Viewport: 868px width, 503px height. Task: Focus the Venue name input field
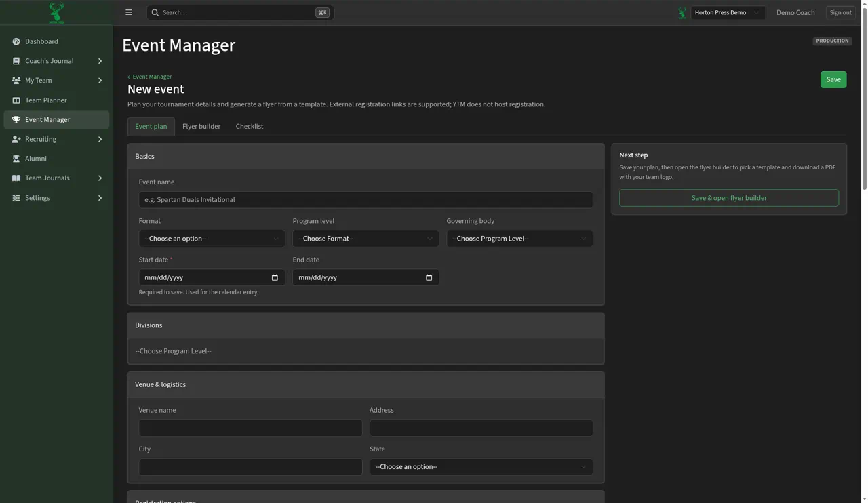pos(250,428)
